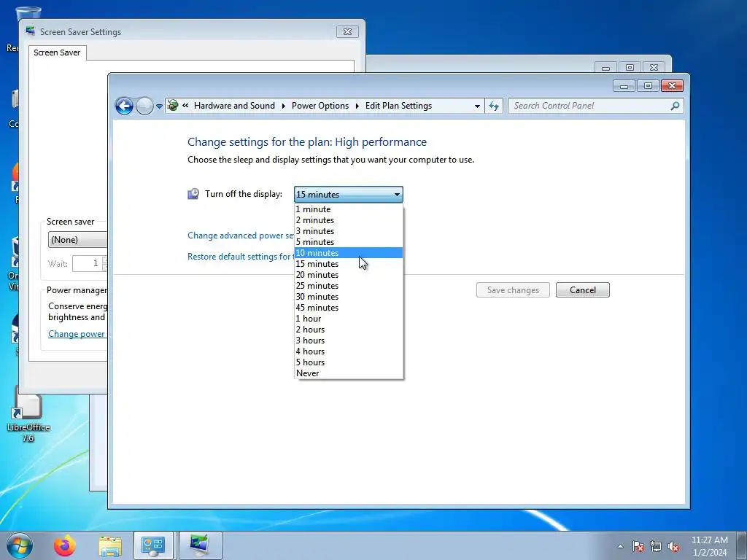Choose 2 hours from the list
747x560 pixels.
349,330
